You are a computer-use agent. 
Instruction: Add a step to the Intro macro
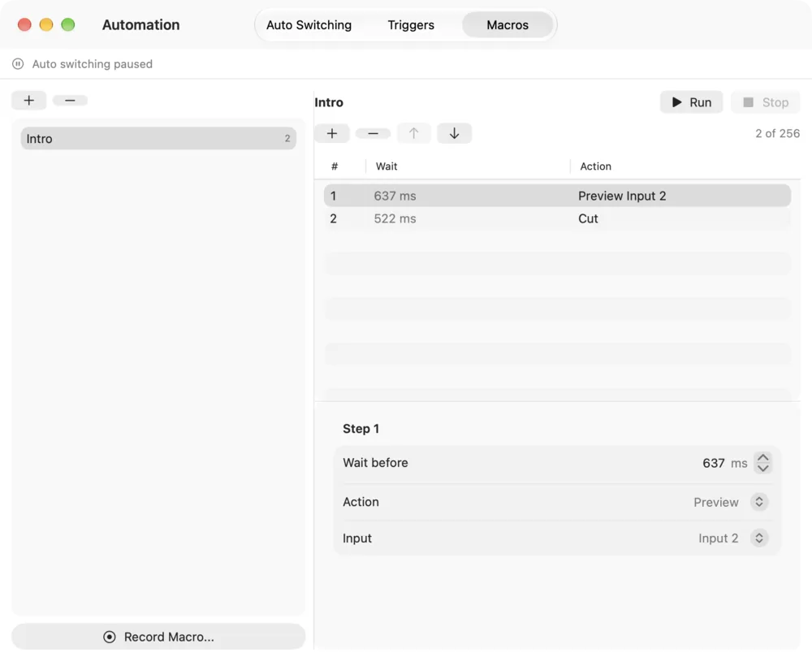coord(332,134)
